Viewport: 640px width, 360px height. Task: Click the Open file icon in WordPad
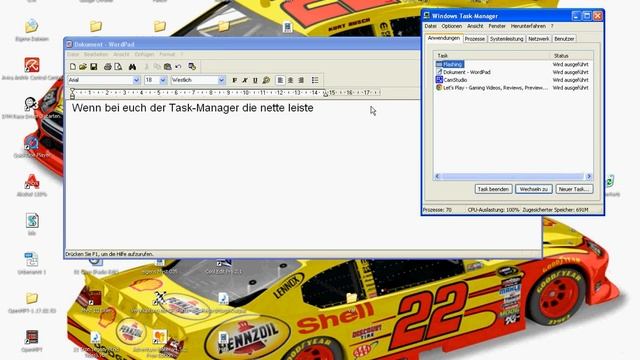[x=83, y=67]
